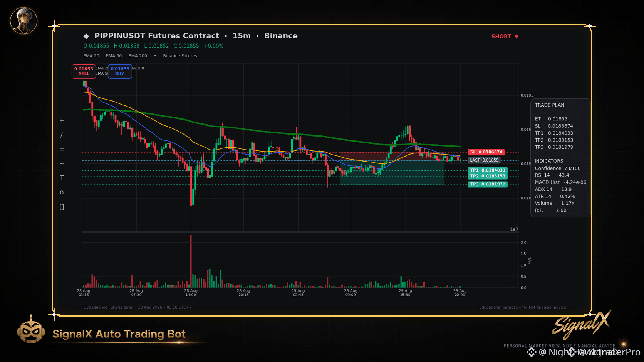Click the 30 Aug 2026 05:18 UTC+7 timestamp
The width and height of the screenshot is (644, 362).
pos(165,307)
